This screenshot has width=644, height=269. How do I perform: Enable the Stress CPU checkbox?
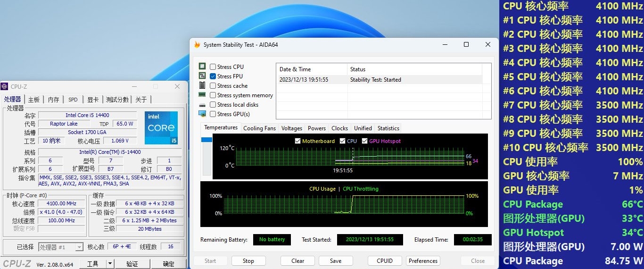(213, 67)
